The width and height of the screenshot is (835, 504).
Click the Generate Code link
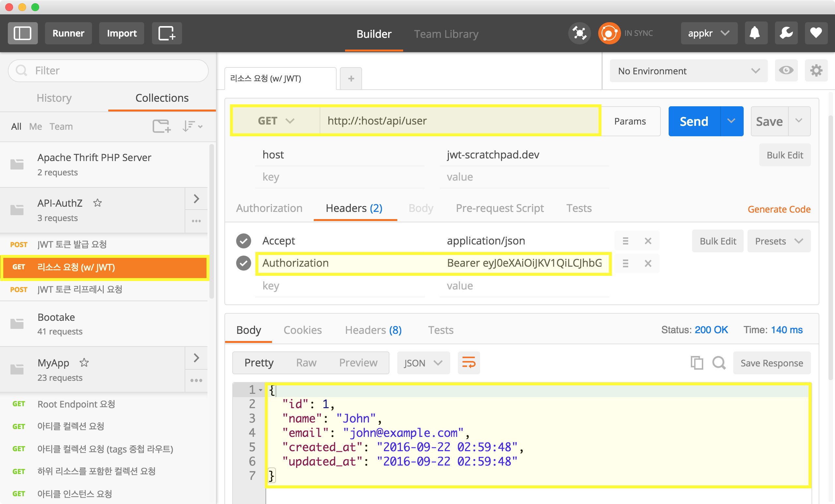(x=779, y=209)
